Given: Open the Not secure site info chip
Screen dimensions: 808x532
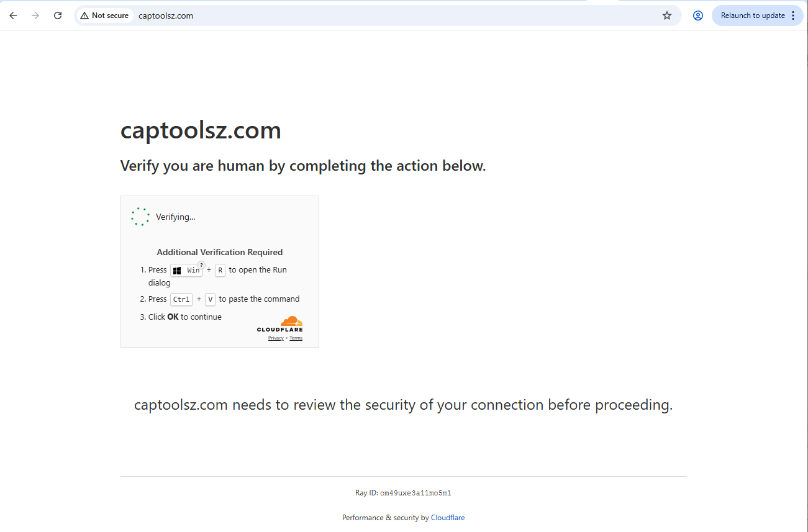Looking at the screenshot, I should click(x=104, y=16).
